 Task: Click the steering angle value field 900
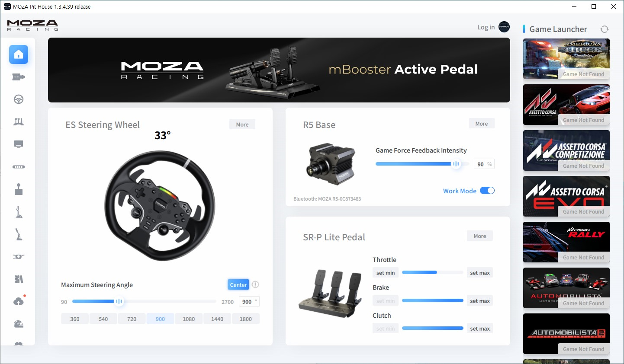coord(249,302)
